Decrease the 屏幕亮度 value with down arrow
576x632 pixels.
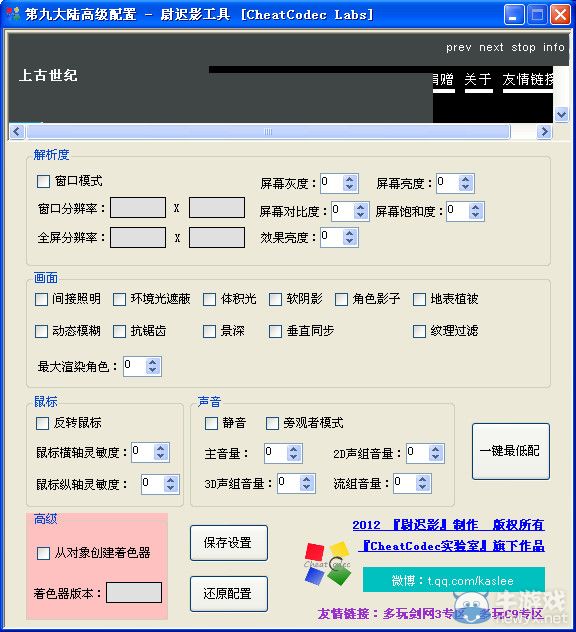pyautogui.click(x=466, y=187)
